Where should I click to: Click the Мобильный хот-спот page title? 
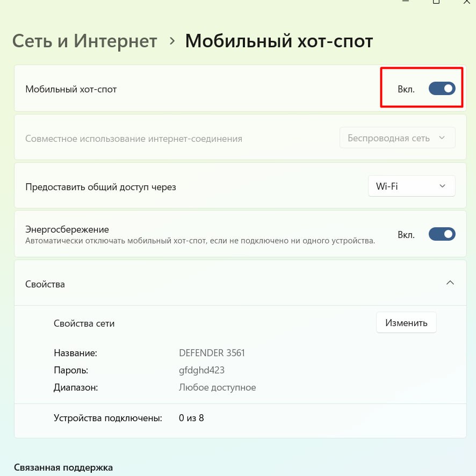click(279, 41)
